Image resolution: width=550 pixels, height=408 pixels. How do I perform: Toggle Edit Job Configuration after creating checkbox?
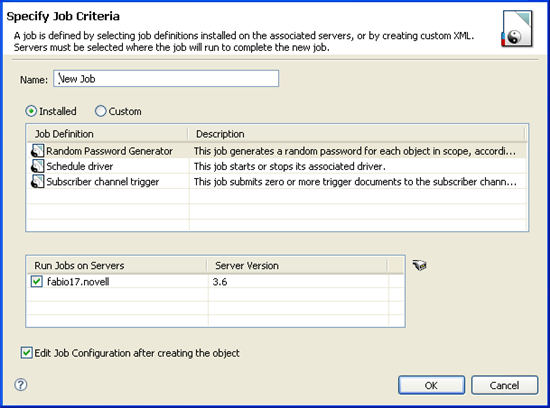27,353
